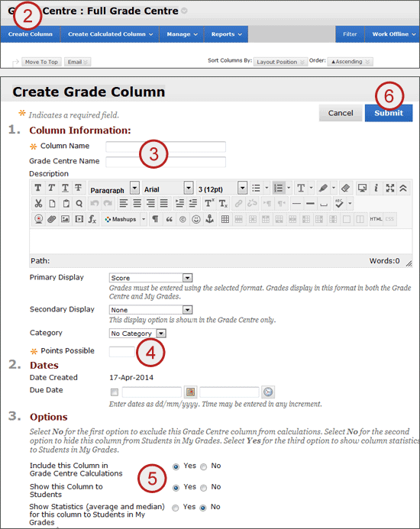Select Yes for Show Statistics to Students
The width and height of the screenshot is (420, 529).
click(175, 508)
